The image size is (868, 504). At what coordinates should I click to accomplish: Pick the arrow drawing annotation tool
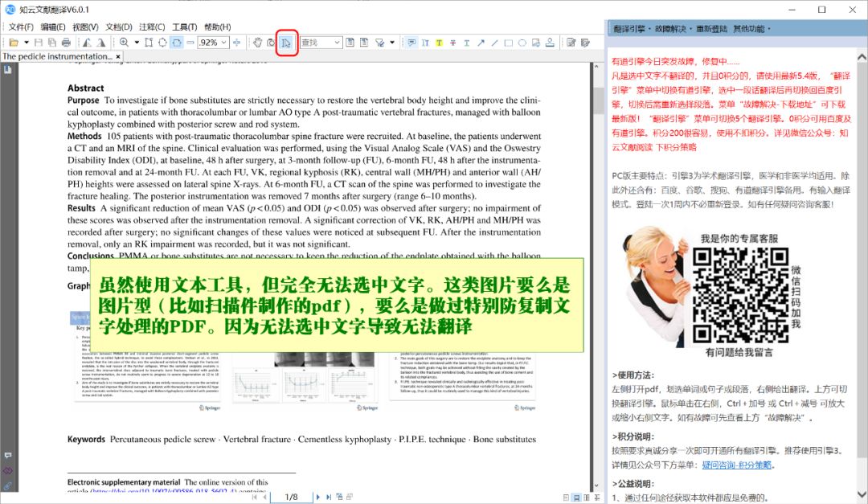[481, 43]
